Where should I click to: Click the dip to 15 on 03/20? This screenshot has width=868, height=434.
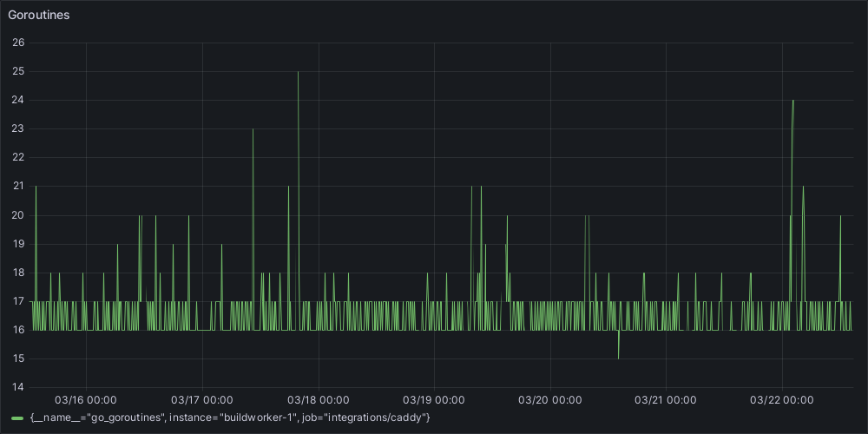(x=618, y=358)
